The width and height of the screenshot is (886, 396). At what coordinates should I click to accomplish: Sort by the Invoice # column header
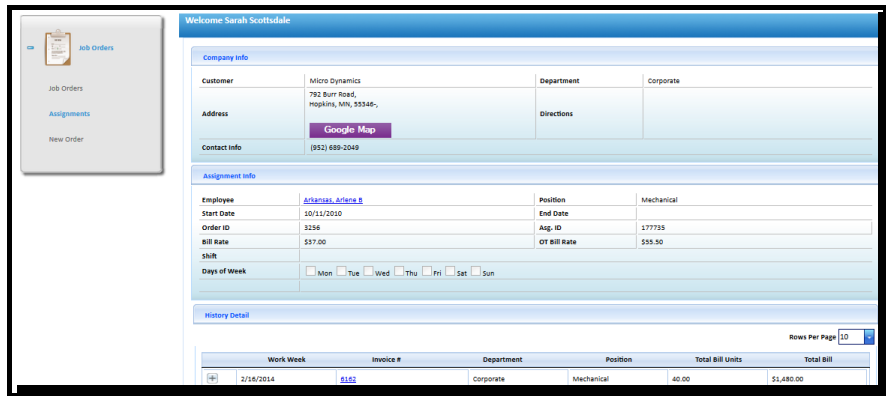(386, 359)
